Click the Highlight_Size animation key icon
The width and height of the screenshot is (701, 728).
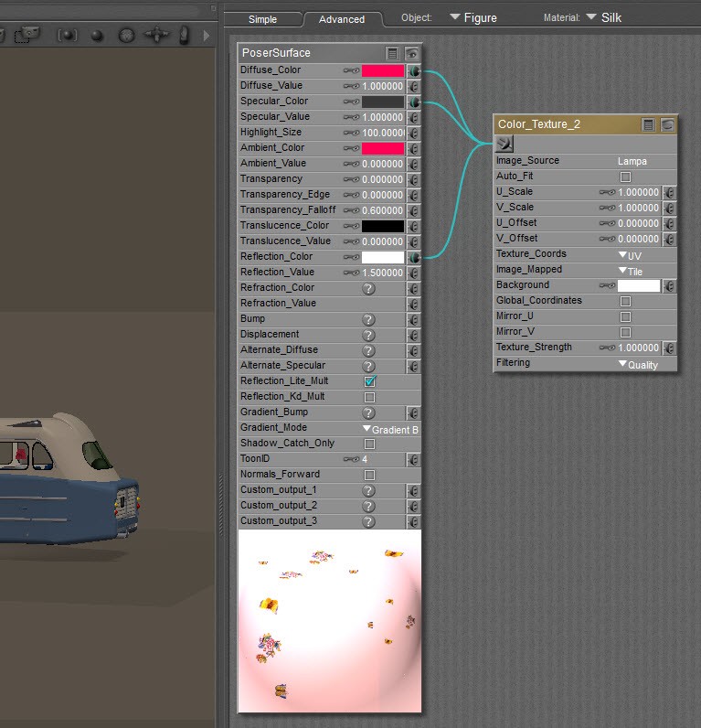coord(351,134)
